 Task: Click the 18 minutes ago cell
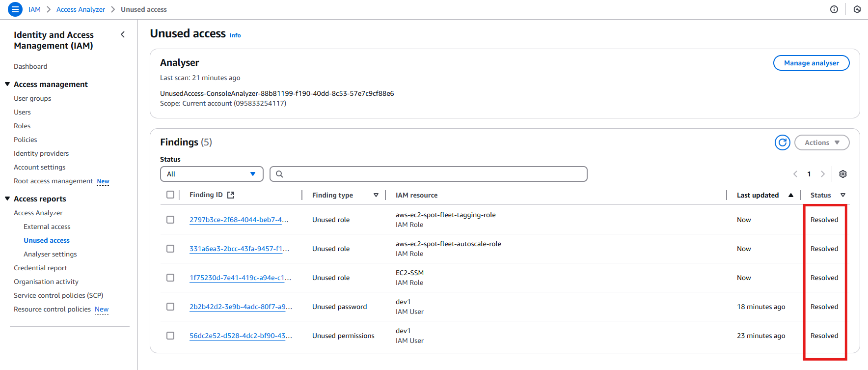(761, 307)
